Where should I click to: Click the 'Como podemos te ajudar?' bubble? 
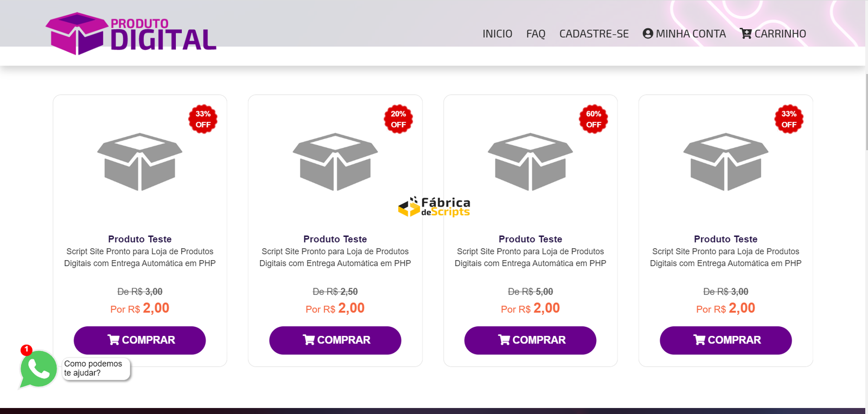click(95, 368)
